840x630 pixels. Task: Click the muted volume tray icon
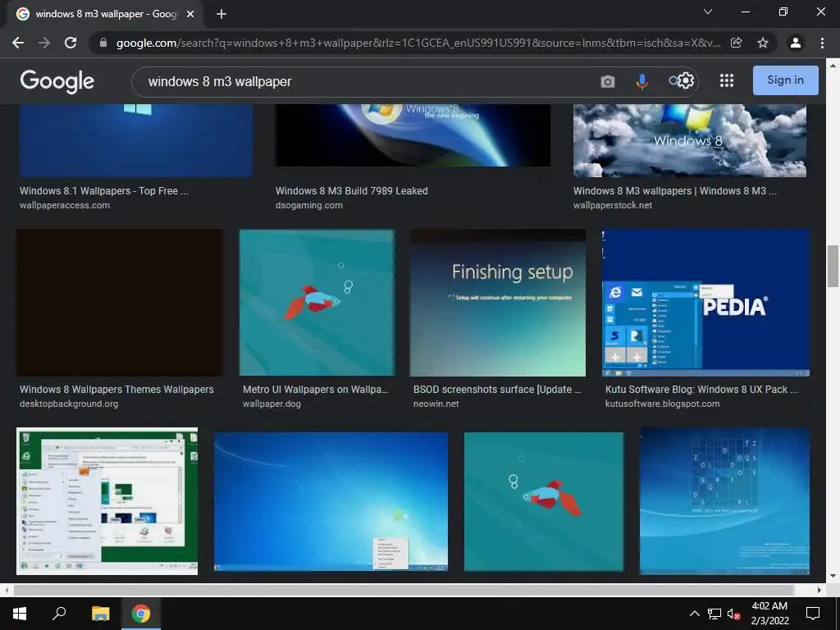point(733,614)
